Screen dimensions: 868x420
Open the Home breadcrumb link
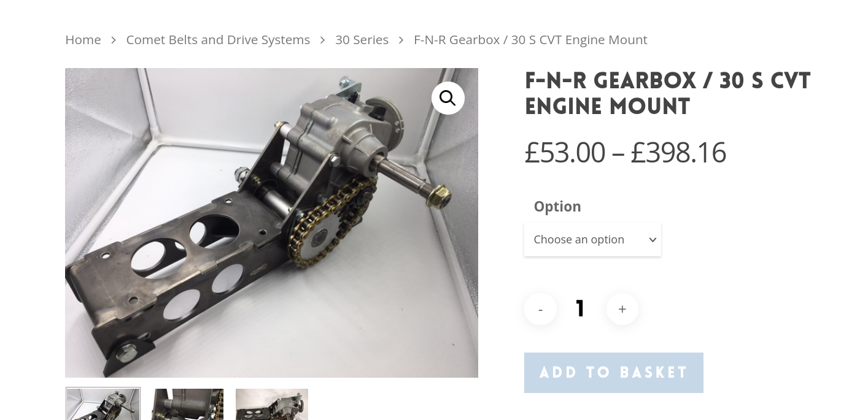tap(83, 40)
